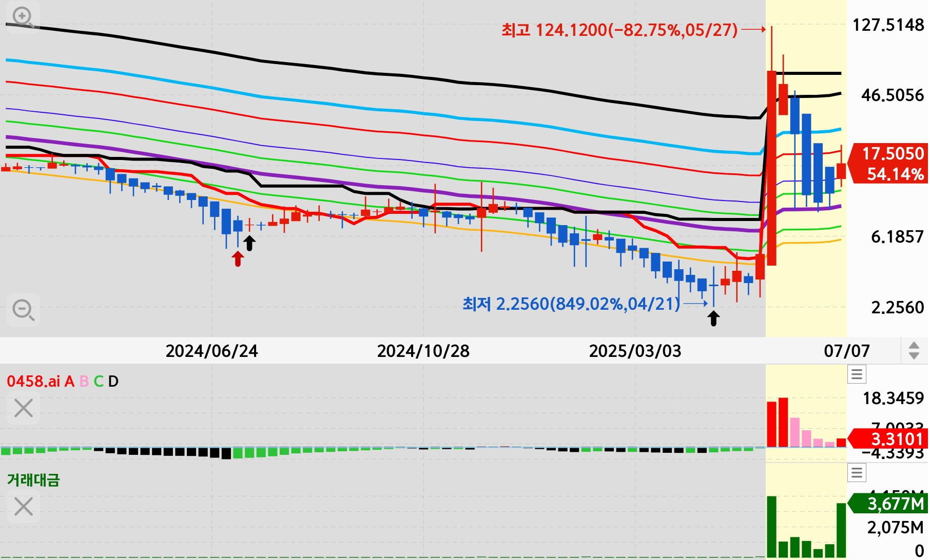Click the 거래대금 panel label
Screen dimensions: 930x560
pyautogui.click(x=33, y=480)
